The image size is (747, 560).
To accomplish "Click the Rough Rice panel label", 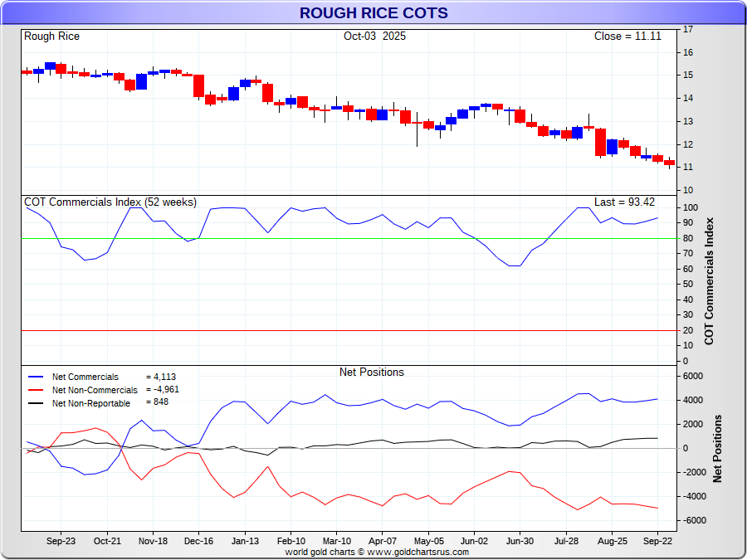I will point(51,37).
